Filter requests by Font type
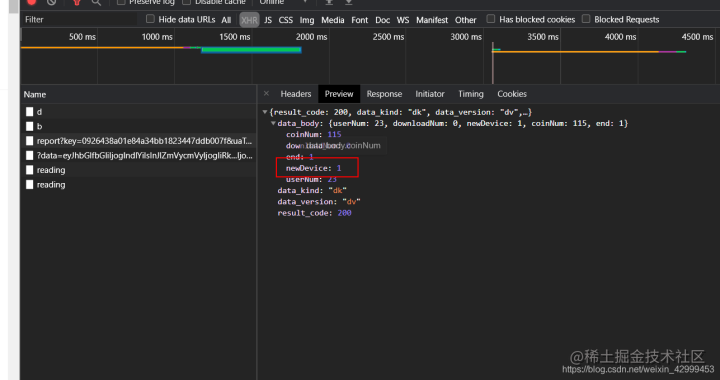 point(360,20)
